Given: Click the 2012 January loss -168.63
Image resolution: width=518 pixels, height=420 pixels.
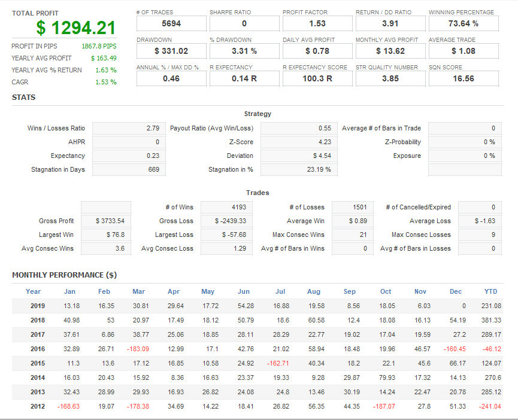Looking at the screenshot, I should pos(68,406).
